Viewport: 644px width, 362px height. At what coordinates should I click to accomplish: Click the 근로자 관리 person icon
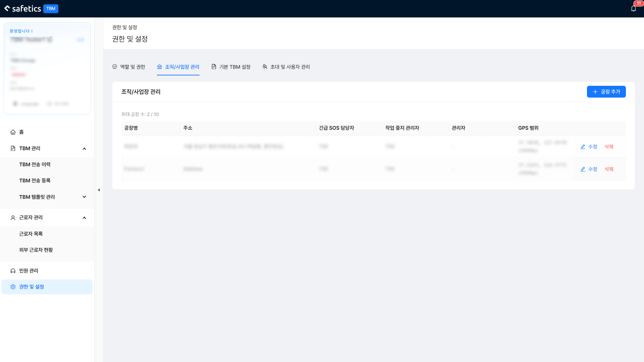point(13,218)
